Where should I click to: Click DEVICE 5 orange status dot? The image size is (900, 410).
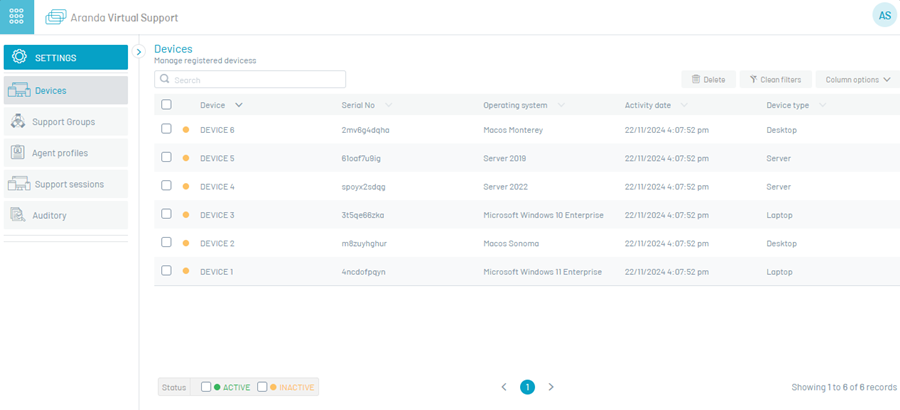coord(185,158)
